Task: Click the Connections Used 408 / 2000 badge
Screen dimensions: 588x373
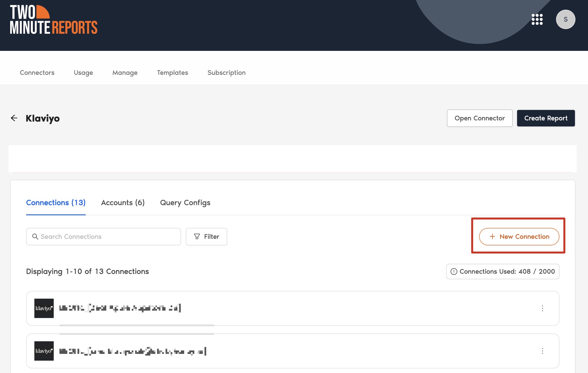Action: [x=503, y=272]
